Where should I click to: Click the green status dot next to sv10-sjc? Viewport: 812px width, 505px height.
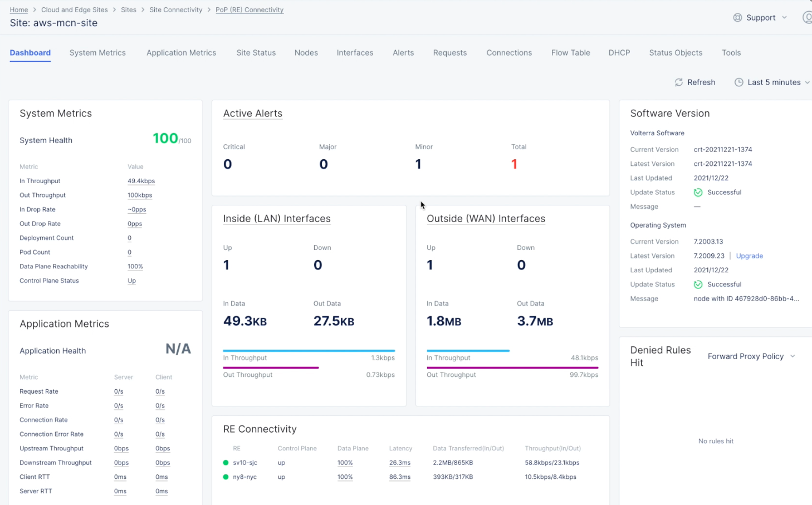(x=226, y=462)
